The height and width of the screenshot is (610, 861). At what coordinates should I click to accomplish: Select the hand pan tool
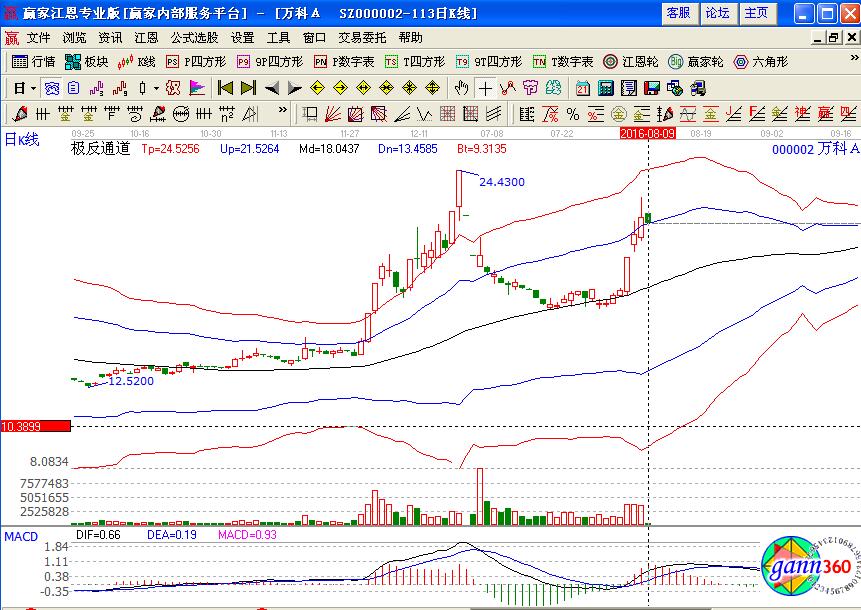(x=461, y=88)
